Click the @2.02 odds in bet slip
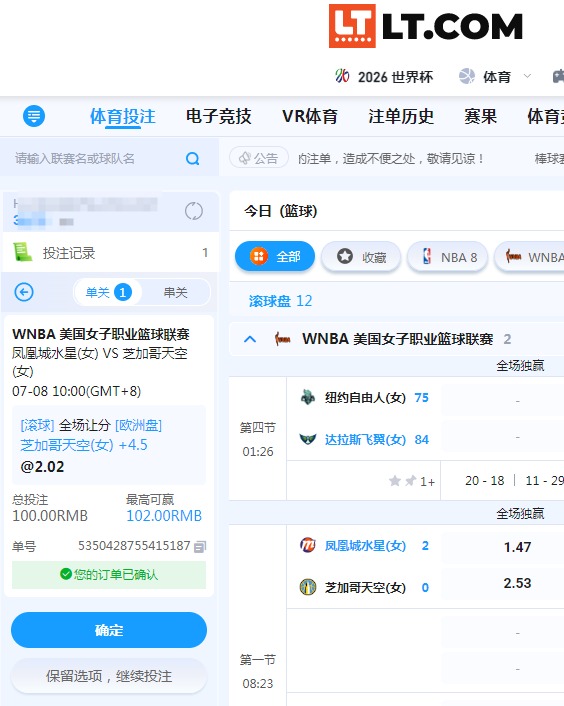This screenshot has width=564, height=706. tap(42, 466)
